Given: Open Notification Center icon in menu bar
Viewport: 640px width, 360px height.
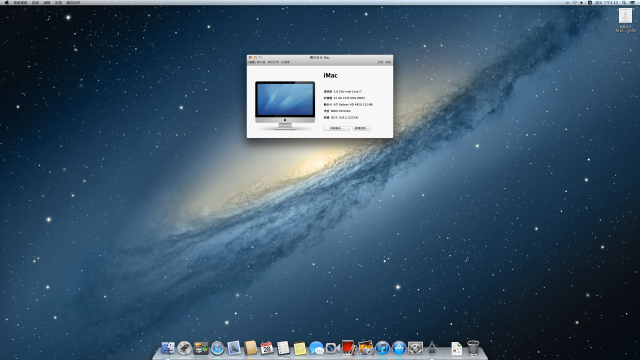Looking at the screenshot, I should (633, 2).
